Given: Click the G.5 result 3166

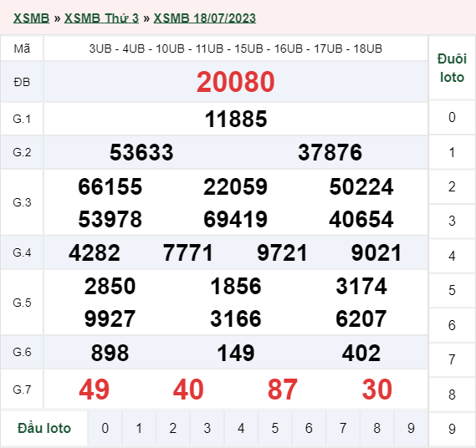Looking at the screenshot, I should 236,319.
